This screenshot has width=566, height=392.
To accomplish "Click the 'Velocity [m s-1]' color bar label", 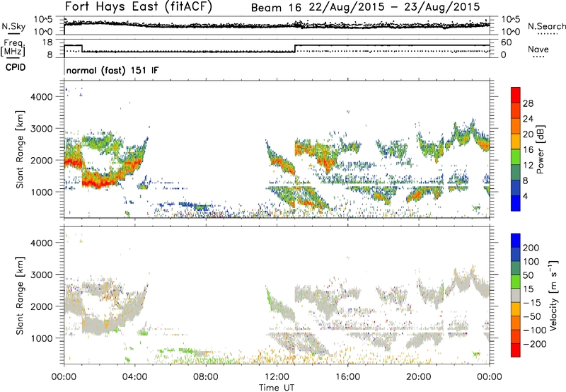I will [553, 295].
